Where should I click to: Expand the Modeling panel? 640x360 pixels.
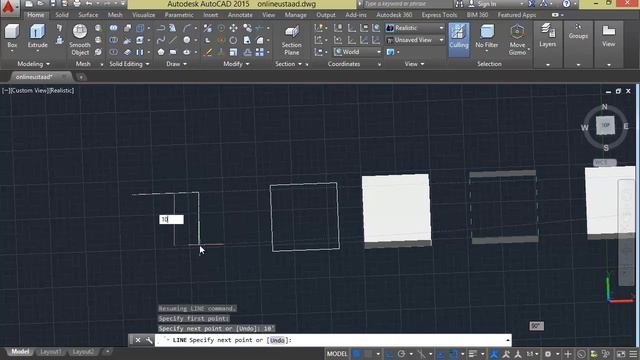tap(33, 64)
